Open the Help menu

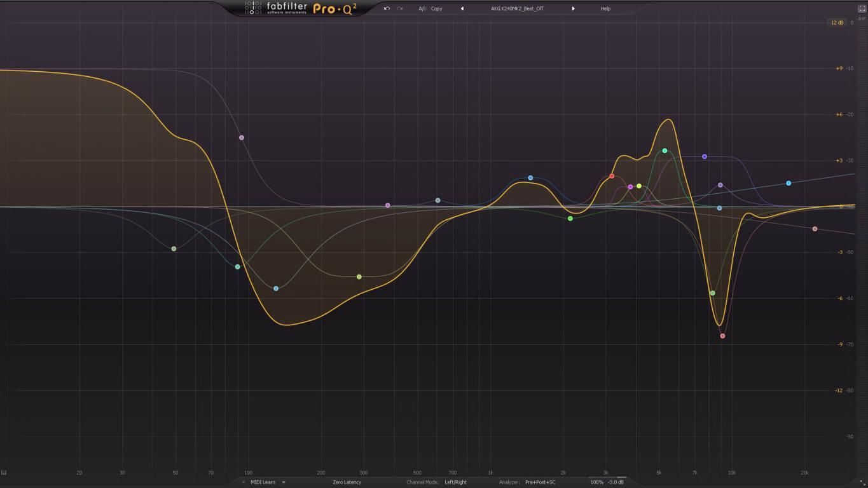pyautogui.click(x=605, y=9)
